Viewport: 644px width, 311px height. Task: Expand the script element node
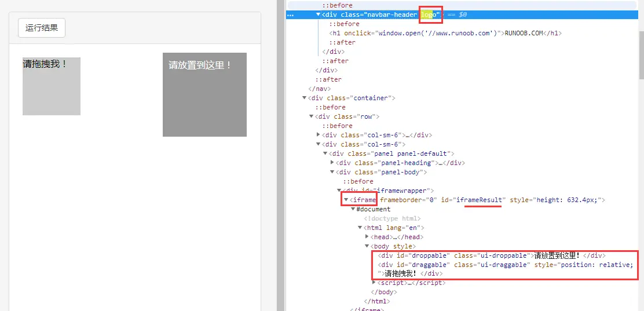(374, 283)
